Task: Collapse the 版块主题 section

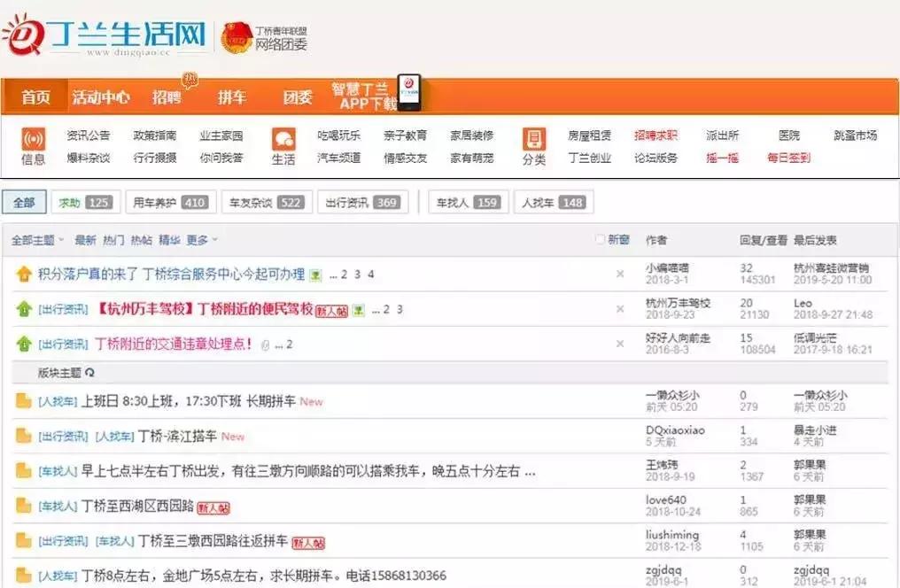Action: (89, 371)
